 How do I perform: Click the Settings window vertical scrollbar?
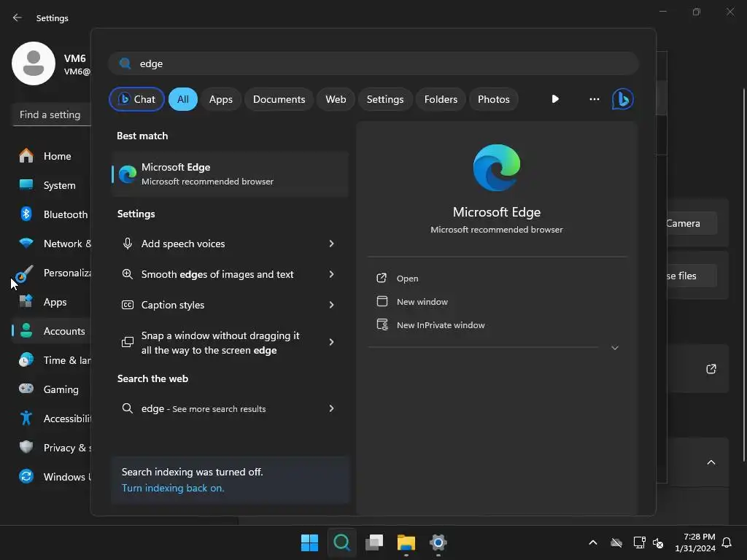click(x=743, y=275)
